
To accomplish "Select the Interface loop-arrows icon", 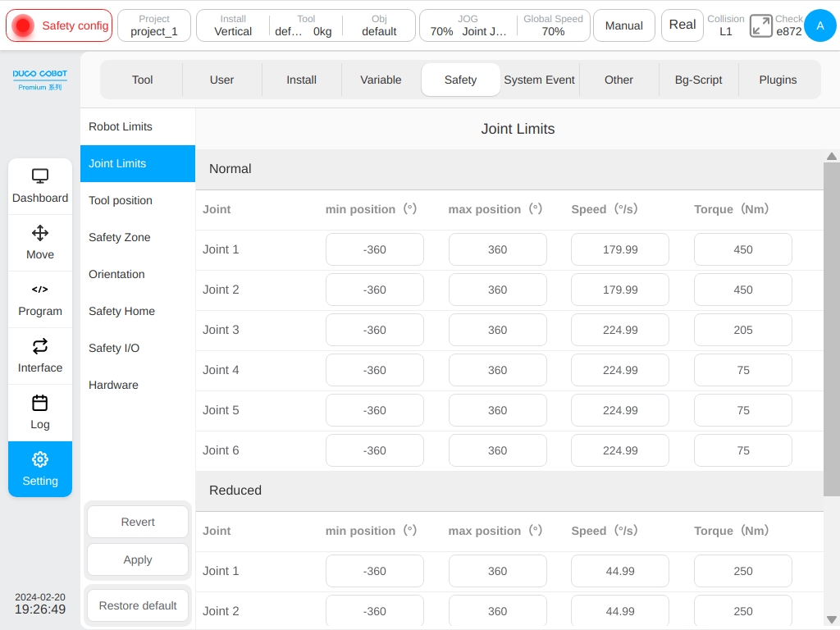I will (40, 346).
